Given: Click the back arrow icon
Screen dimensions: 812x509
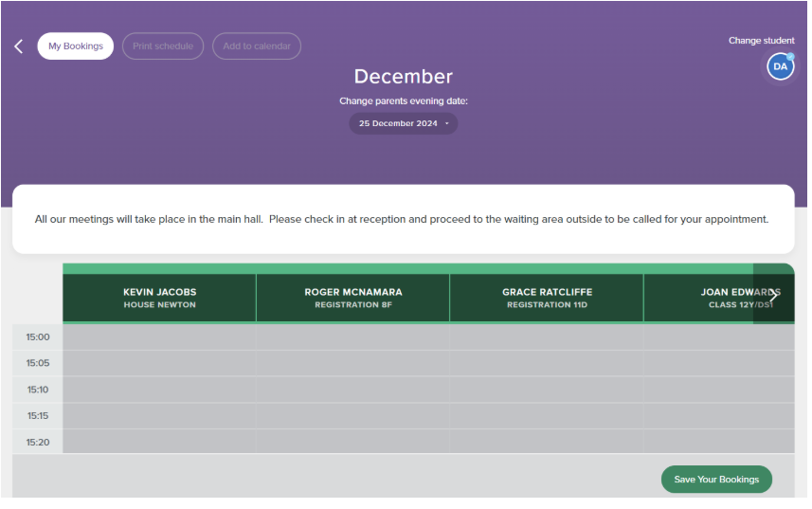Looking at the screenshot, I should pos(18,46).
